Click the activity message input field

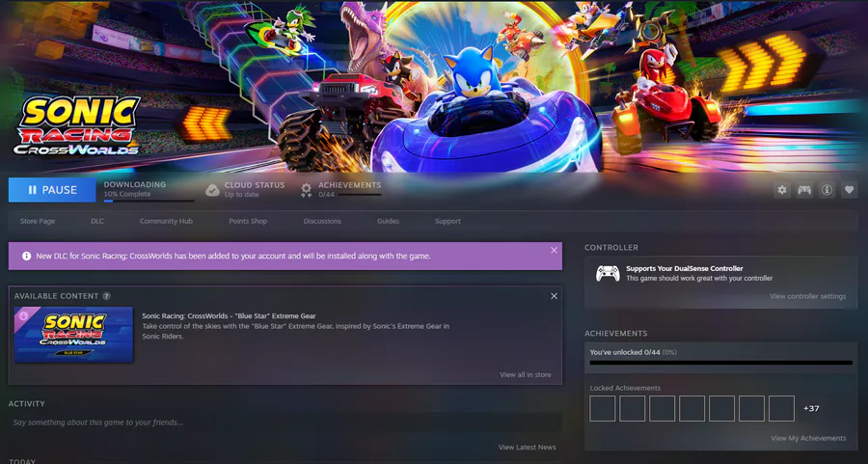[x=285, y=423]
